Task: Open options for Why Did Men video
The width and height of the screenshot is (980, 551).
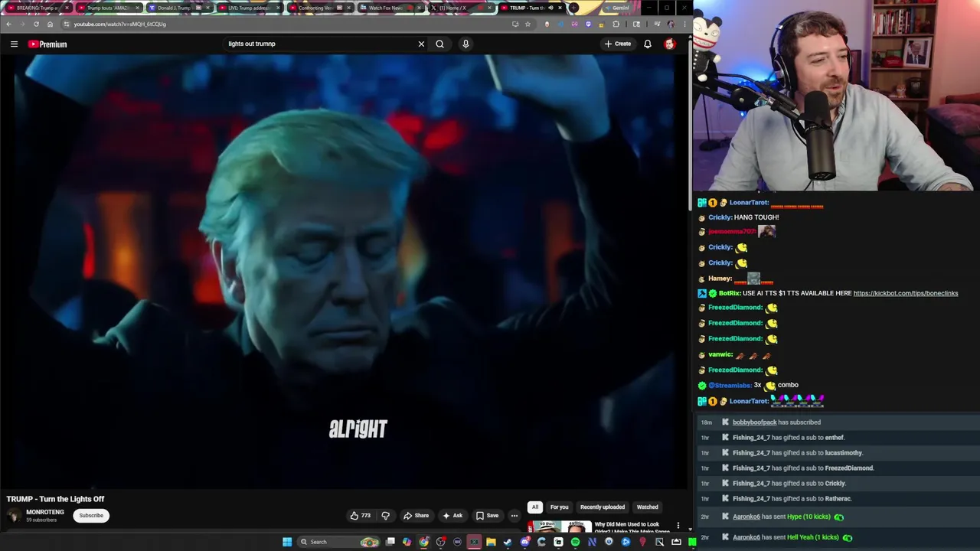Action: [x=678, y=526]
